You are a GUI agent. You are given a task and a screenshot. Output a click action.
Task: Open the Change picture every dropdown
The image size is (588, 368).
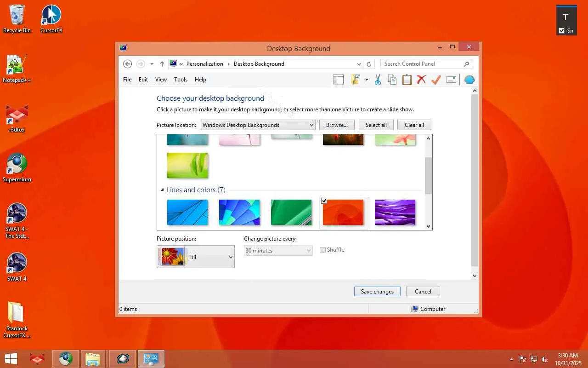(278, 250)
